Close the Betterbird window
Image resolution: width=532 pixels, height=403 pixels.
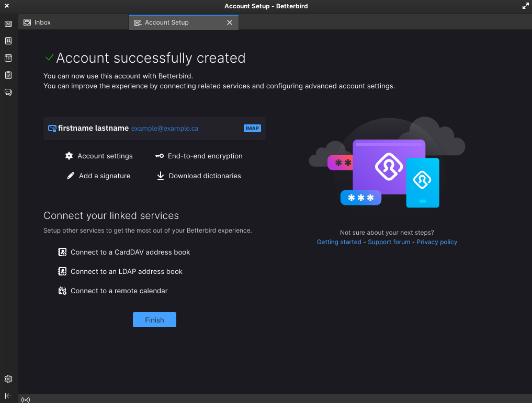pos(7,6)
